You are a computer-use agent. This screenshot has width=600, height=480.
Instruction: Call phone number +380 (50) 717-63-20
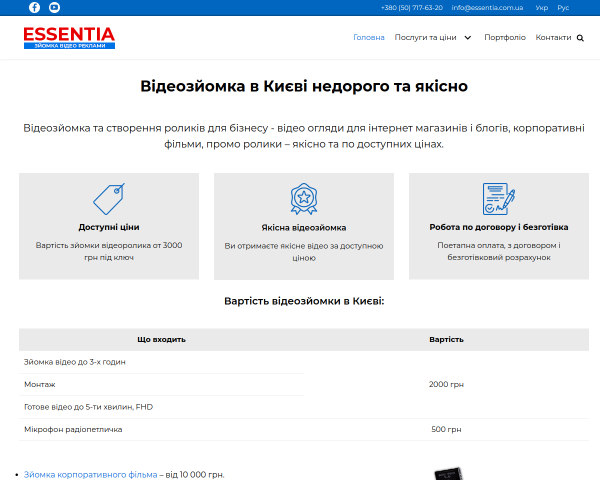[x=412, y=8]
